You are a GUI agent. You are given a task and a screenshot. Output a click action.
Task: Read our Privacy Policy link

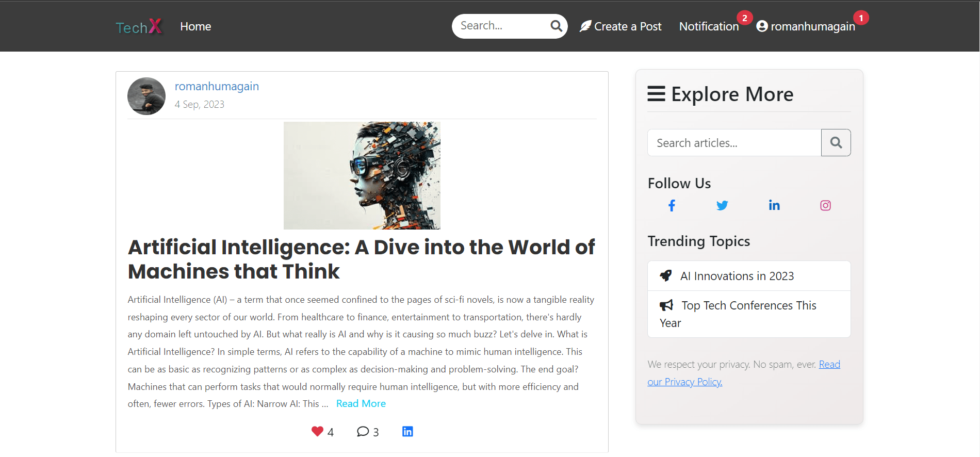coord(744,373)
